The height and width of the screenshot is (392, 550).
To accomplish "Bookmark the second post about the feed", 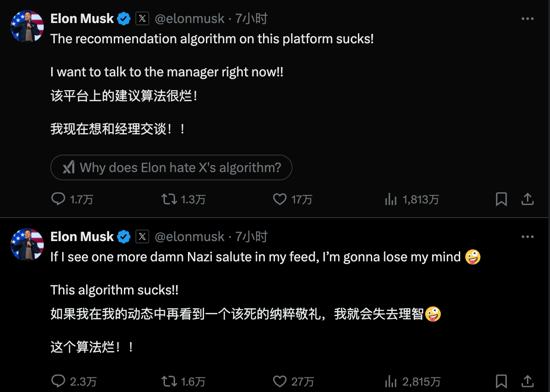I will (501, 381).
